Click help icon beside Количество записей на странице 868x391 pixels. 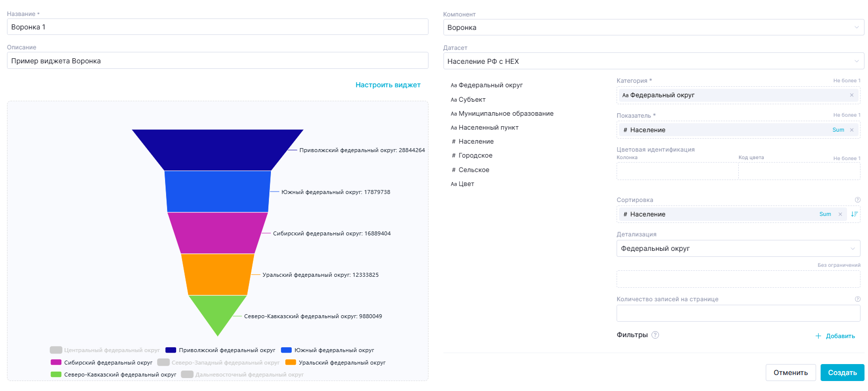coord(858,299)
